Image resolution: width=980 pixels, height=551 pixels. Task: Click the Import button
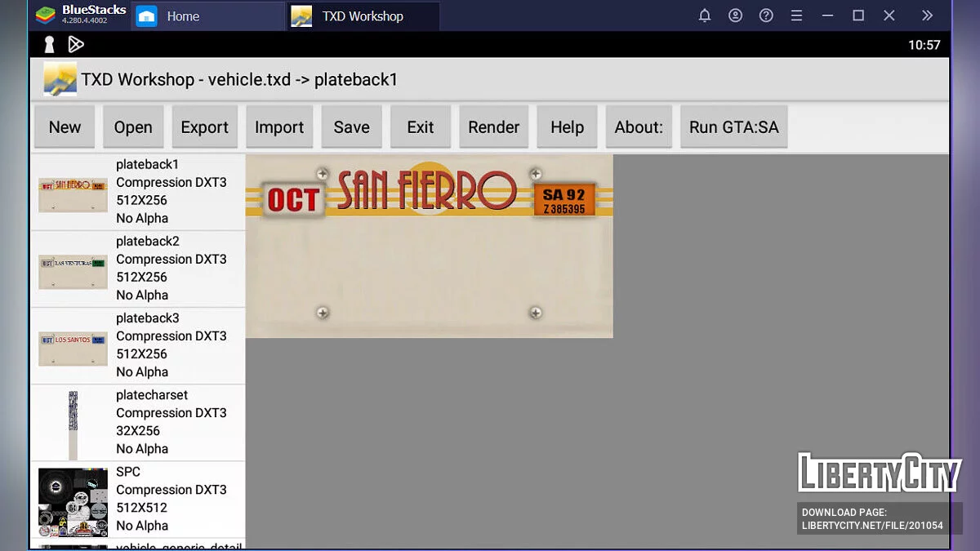(x=279, y=127)
